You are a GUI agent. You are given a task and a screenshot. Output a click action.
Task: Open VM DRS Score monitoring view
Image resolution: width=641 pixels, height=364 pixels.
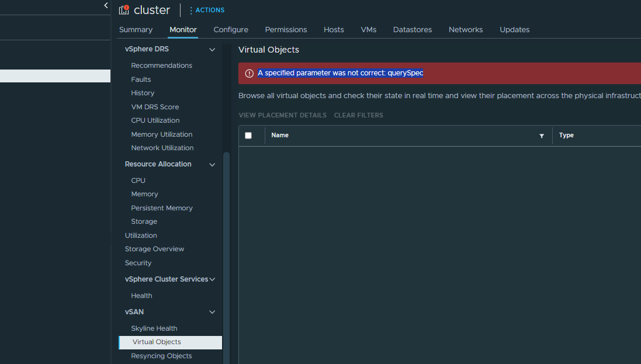155,106
